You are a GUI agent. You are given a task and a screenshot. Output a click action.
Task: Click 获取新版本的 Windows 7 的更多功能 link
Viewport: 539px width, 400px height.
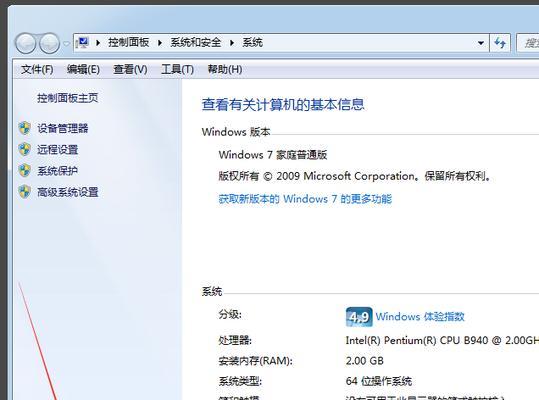[305, 199]
